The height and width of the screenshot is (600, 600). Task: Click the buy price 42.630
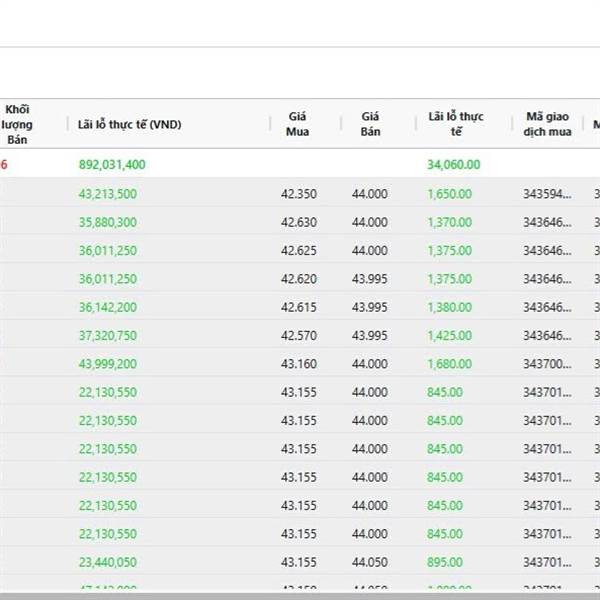[298, 222]
